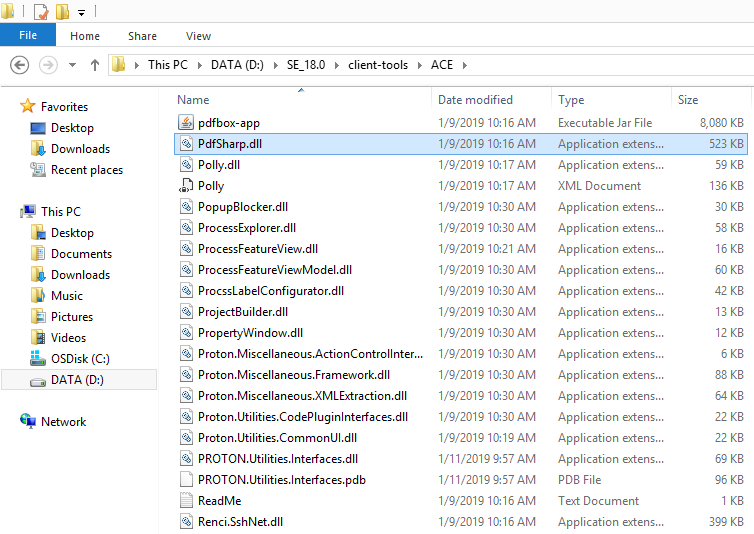Select Proton.Miscellaneous.ActionControlInter... file name
The width and height of the screenshot is (754, 534).
pyautogui.click(x=310, y=354)
